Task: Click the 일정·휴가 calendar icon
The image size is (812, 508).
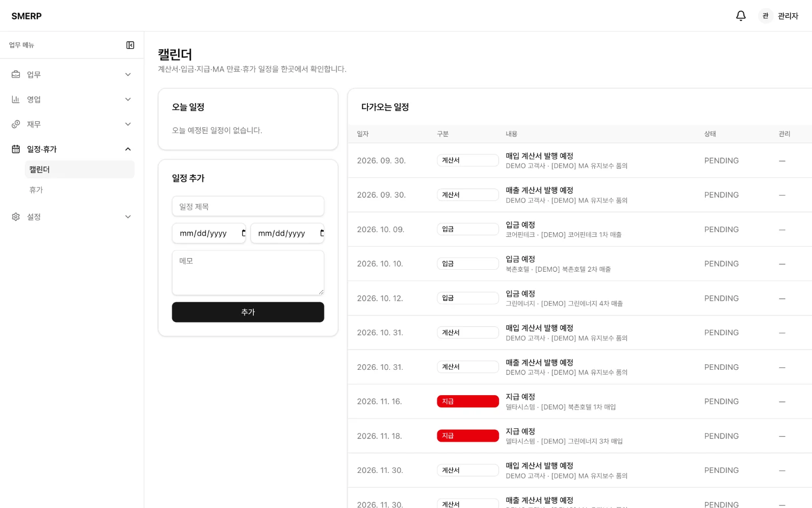Action: click(x=16, y=149)
